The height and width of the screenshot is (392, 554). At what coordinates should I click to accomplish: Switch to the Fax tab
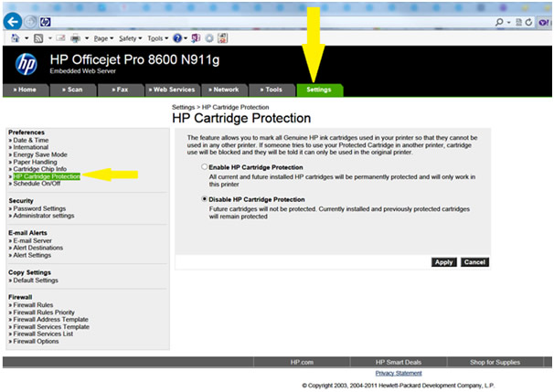point(120,90)
